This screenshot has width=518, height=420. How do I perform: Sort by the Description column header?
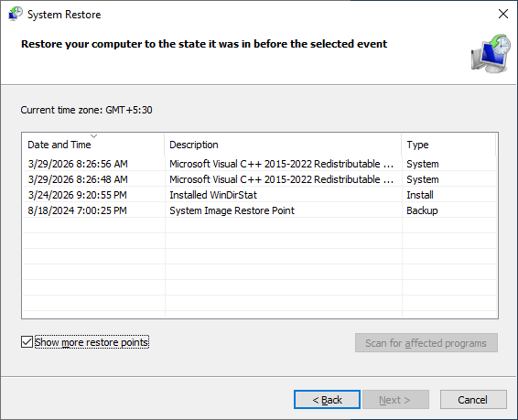283,145
